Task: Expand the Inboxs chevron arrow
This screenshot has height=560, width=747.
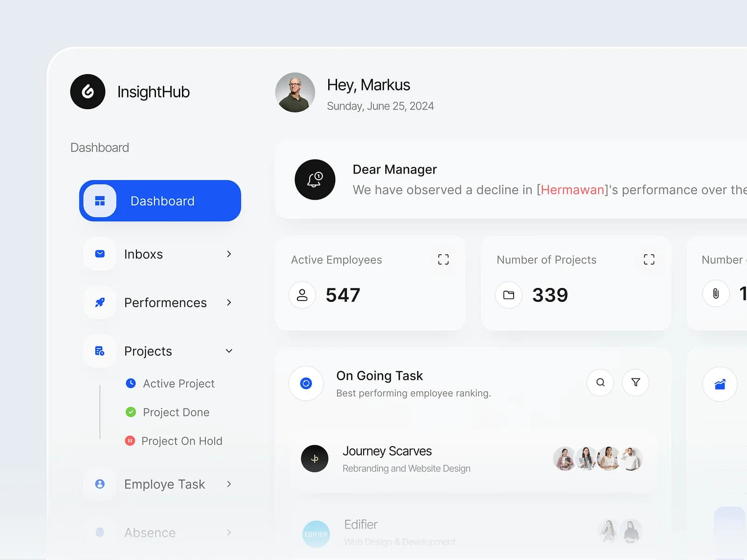Action: [229, 254]
